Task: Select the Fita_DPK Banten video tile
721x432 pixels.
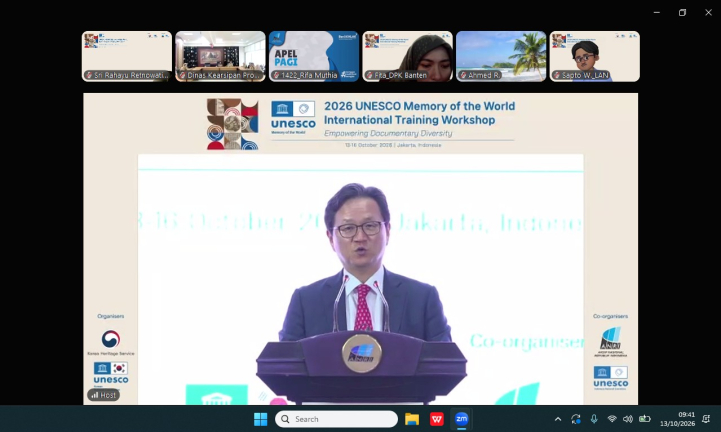Action: [x=407, y=56]
